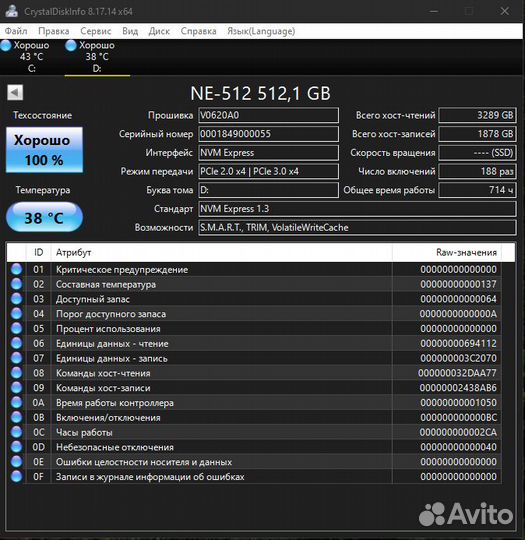Click the 38 °C temperature button

click(44, 217)
